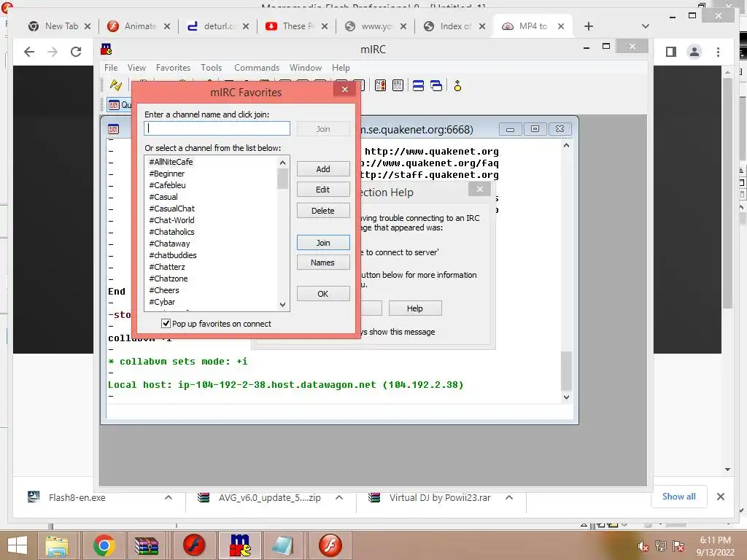Expand Virtual DJ rar download chevron
747x560 pixels.
(x=508, y=497)
